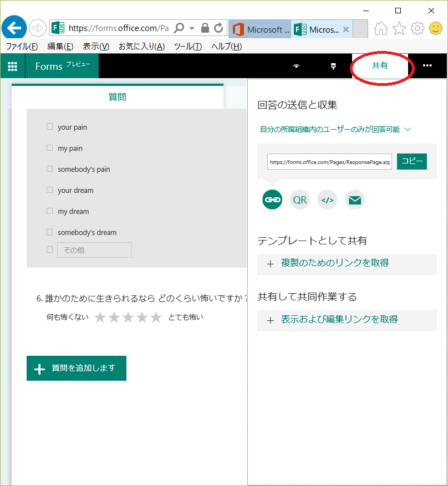Click the form response URL field
The image size is (448, 486).
(329, 162)
